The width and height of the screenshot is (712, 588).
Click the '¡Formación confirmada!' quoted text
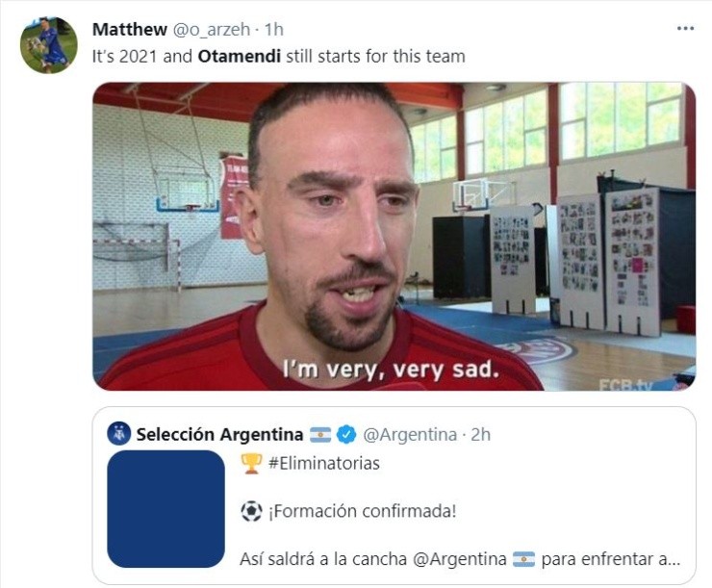pos(363,512)
